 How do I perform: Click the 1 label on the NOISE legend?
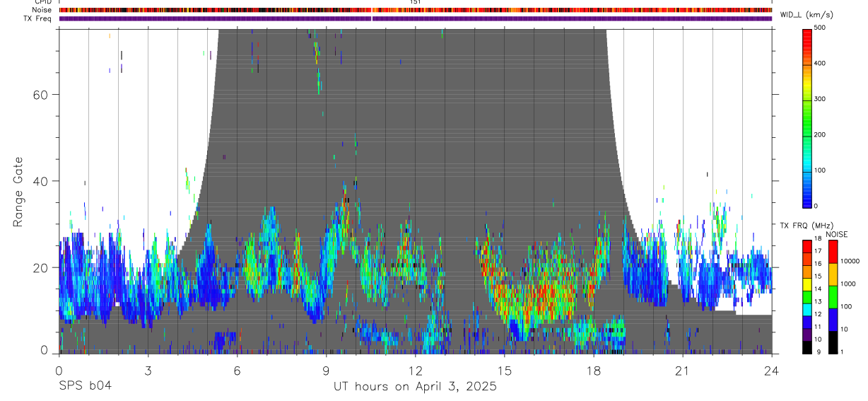[x=842, y=351]
